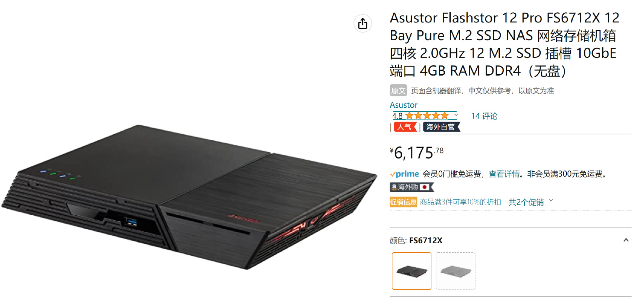644x303 pixels.
Task: Click the prime logo
Action: click(404, 174)
